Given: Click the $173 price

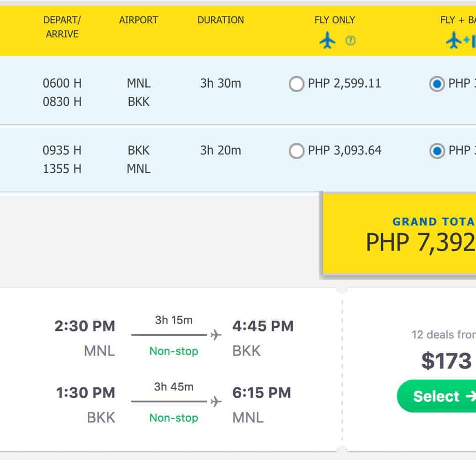Looking at the screenshot, I should pos(446,361).
